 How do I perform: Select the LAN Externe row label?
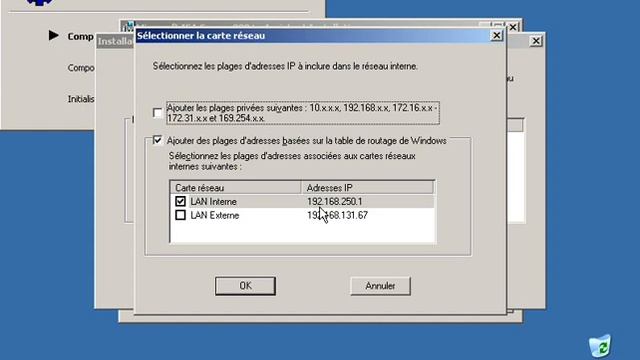215,216
